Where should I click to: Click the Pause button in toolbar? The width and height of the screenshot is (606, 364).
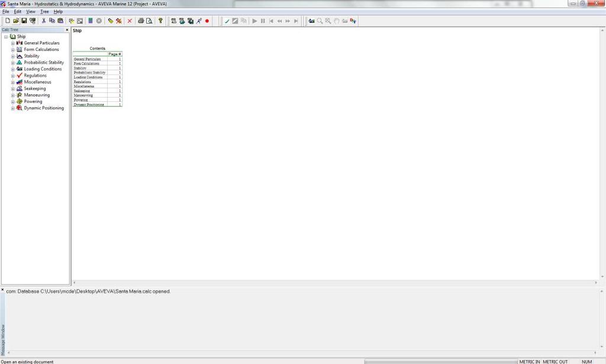263,21
